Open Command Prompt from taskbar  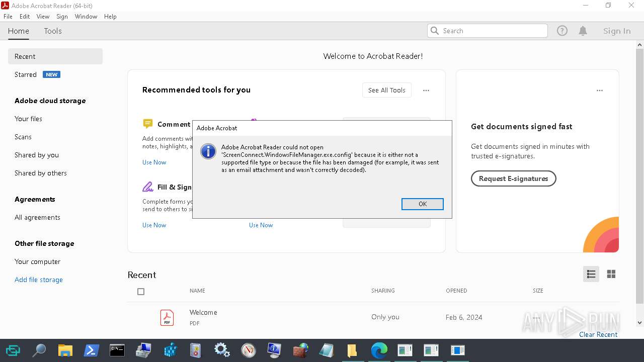click(x=117, y=350)
